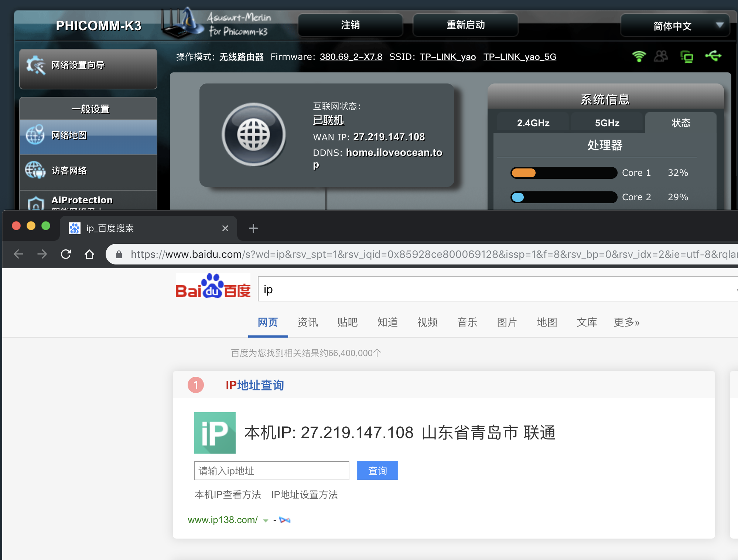Viewport: 738px width, 560px height.
Task: Open the 网络设置向导 setup wizard
Action: pyautogui.click(x=88, y=69)
